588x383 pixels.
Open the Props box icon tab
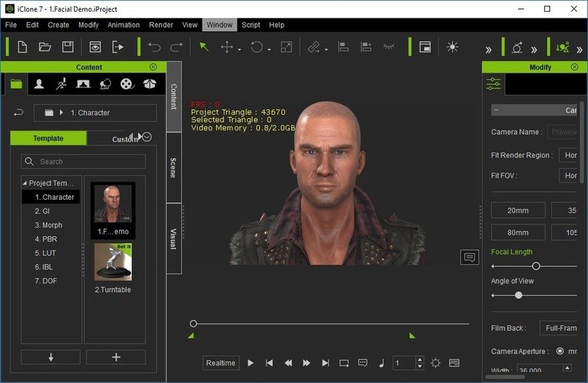149,84
